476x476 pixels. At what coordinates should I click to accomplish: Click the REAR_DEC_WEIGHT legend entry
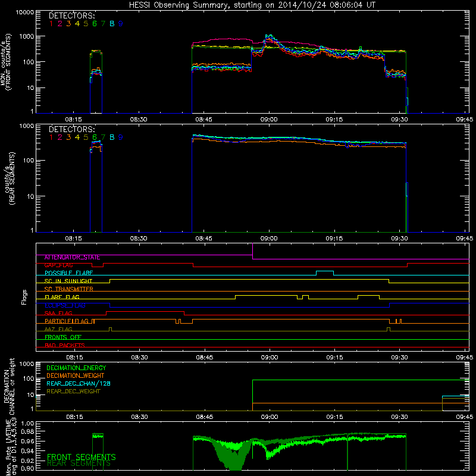click(73, 392)
